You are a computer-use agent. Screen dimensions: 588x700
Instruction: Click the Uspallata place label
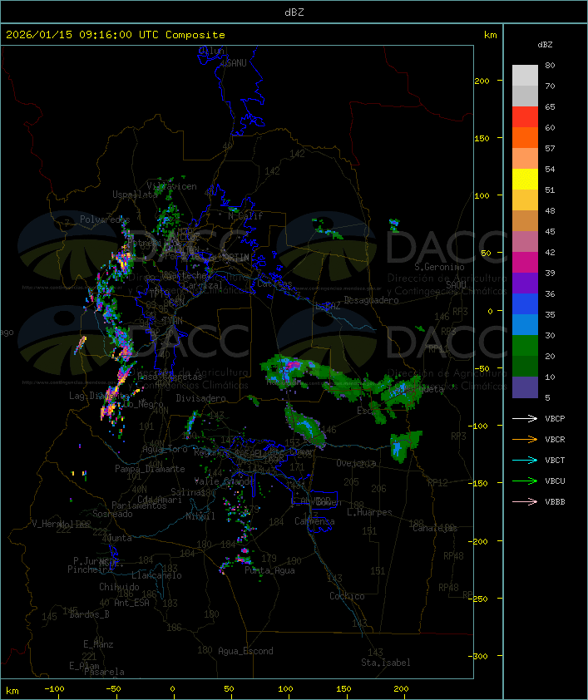pyautogui.click(x=135, y=195)
